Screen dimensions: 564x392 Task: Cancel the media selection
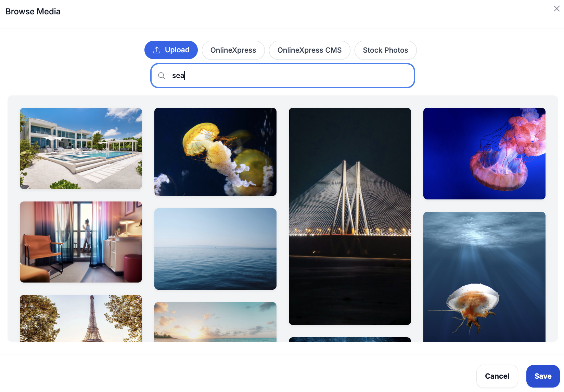pos(497,376)
